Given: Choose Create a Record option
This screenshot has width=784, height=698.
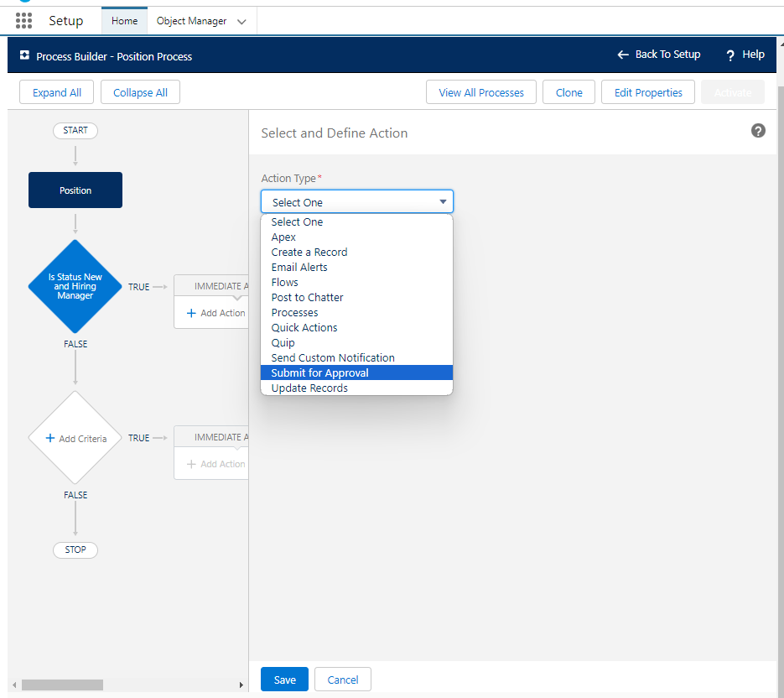Looking at the screenshot, I should tap(356, 253).
